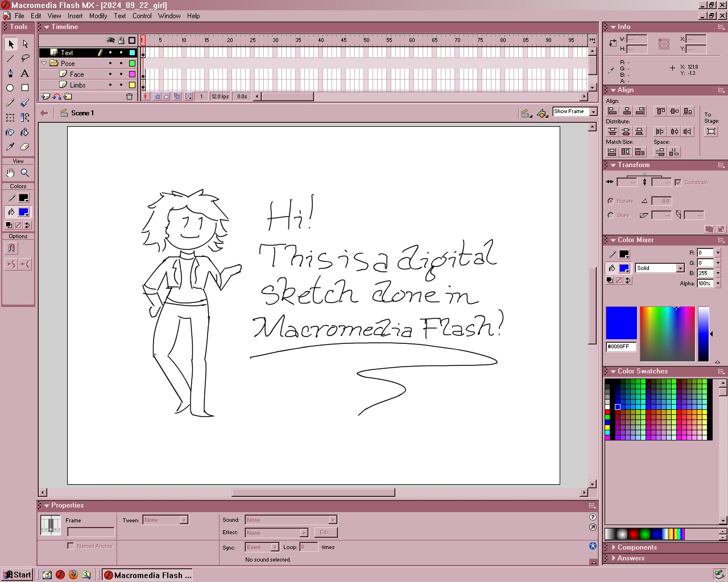Image resolution: width=728 pixels, height=582 pixels.
Task: Click the Edit Symbols icon
Action: pyautogui.click(x=542, y=113)
